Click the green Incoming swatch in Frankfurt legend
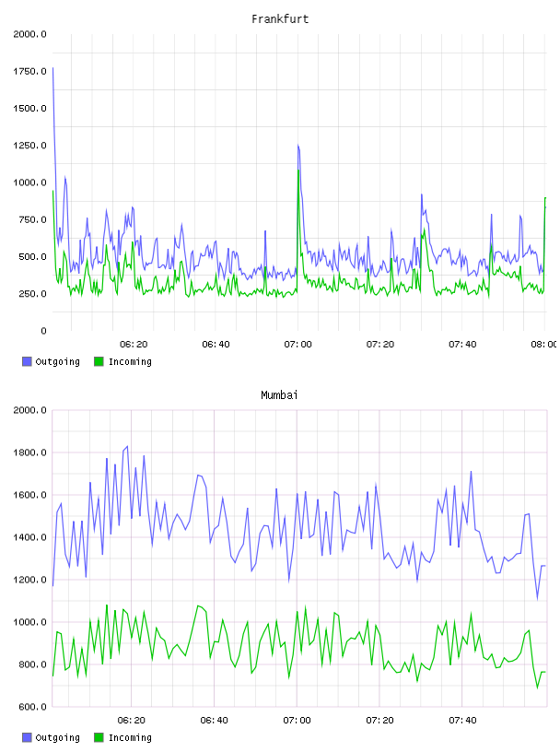Viewport: 560px width, 752px height. click(x=99, y=361)
